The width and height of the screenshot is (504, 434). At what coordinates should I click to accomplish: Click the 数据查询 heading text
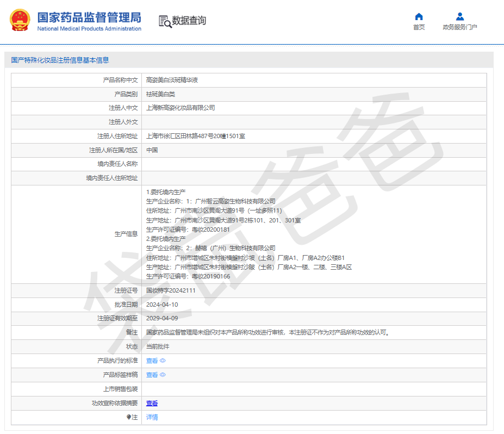click(x=189, y=21)
